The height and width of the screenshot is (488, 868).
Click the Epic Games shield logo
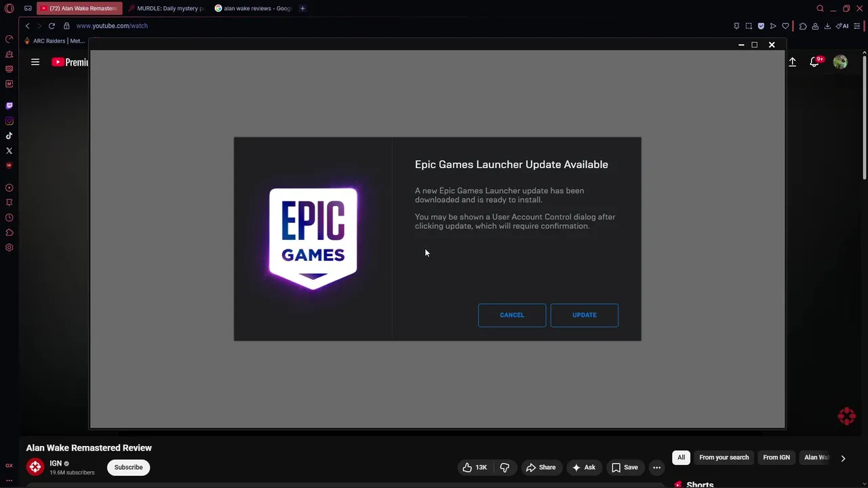[x=313, y=239]
